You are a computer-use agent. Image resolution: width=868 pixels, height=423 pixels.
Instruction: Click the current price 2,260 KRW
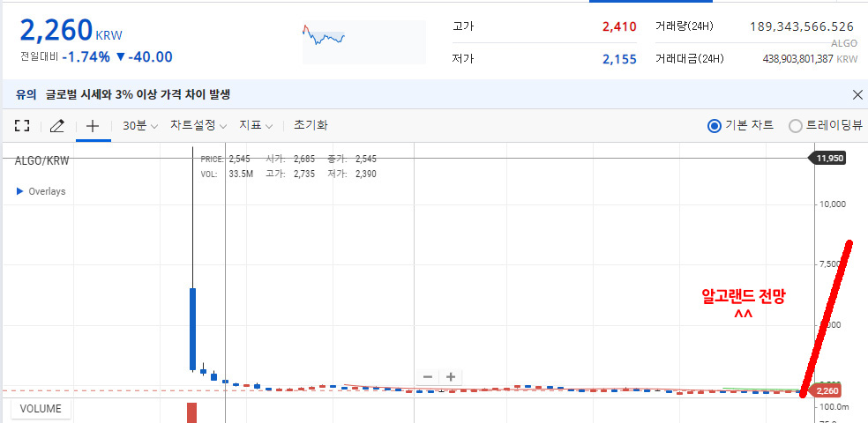(x=71, y=30)
